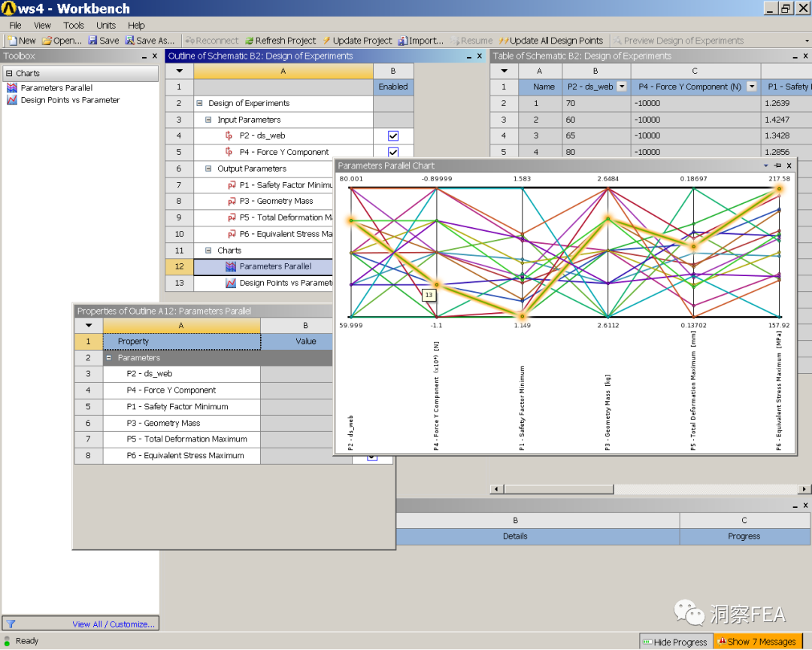Screen dimensions: 812x650
Task: Click the New project toolbar icon
Action: coord(13,41)
